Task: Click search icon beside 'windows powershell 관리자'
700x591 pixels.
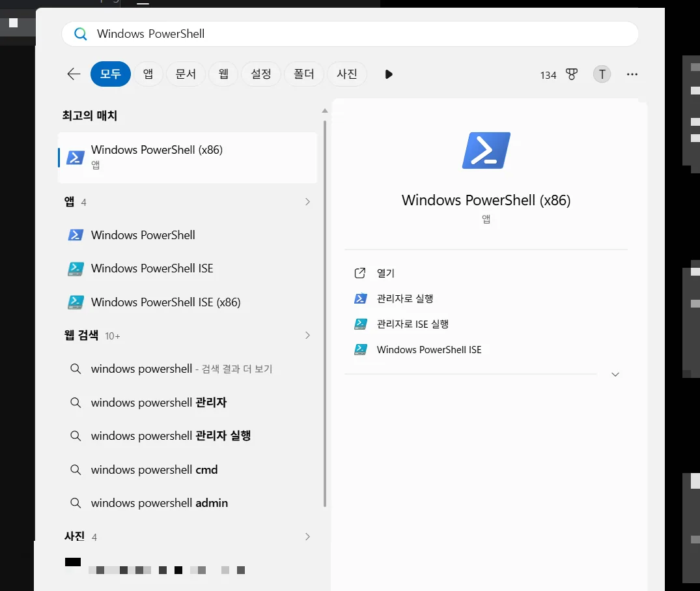Action: pos(76,403)
